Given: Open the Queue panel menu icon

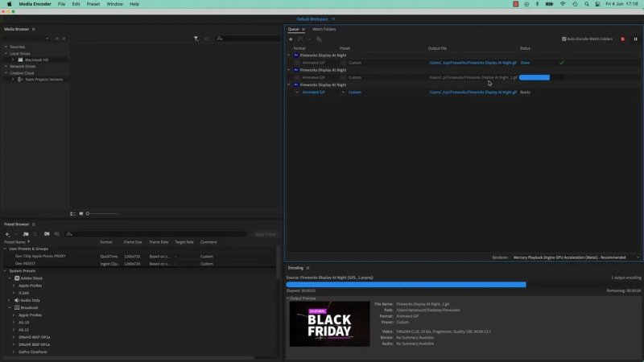Looking at the screenshot, I should [303, 29].
